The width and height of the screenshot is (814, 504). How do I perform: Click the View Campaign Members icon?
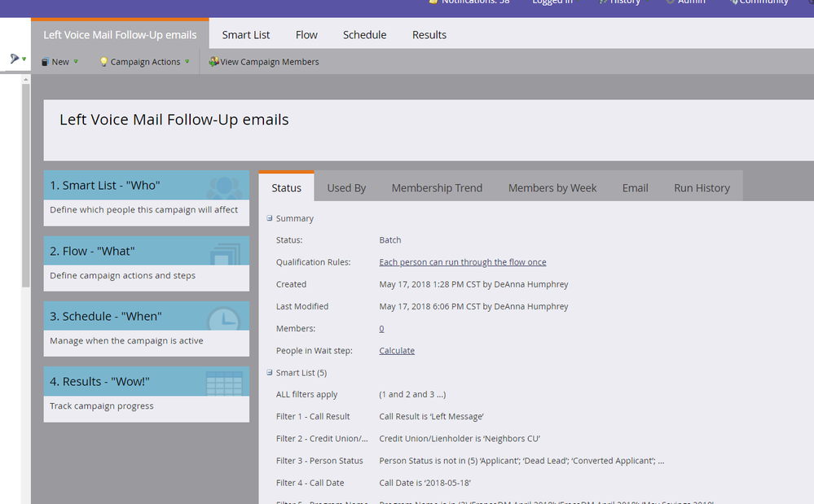(213, 62)
